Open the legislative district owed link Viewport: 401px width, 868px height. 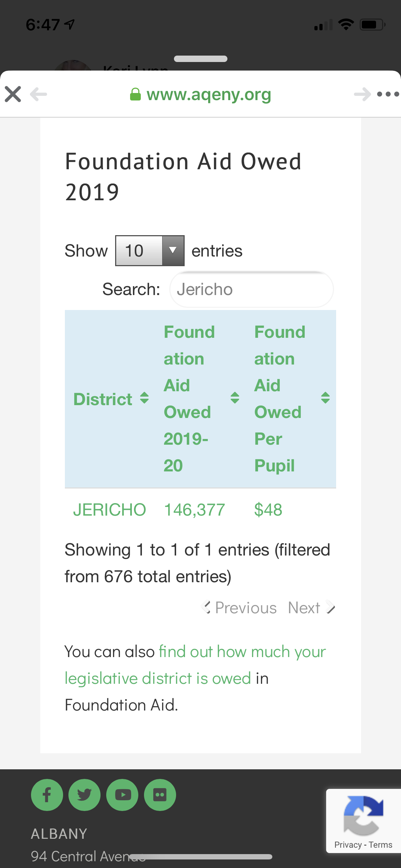tap(195, 665)
